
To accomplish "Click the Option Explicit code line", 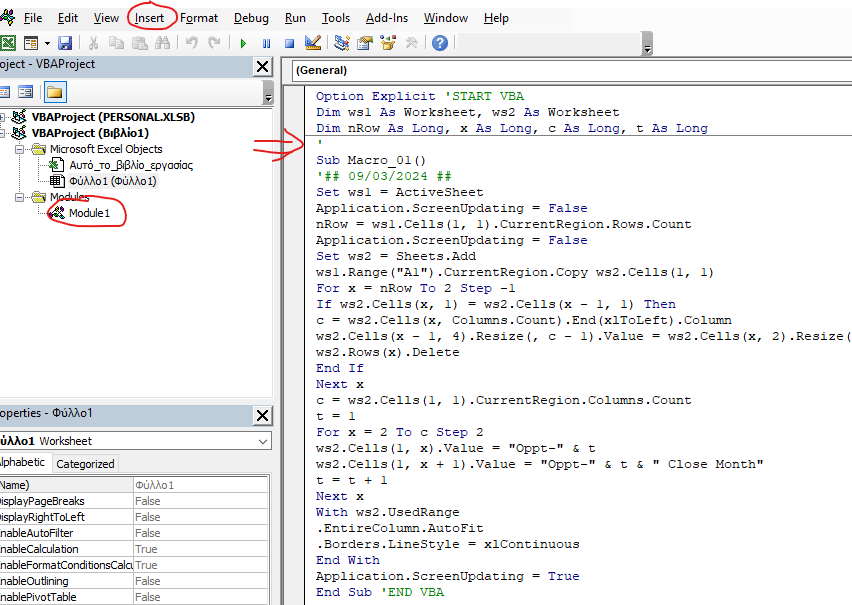I will 420,96.
